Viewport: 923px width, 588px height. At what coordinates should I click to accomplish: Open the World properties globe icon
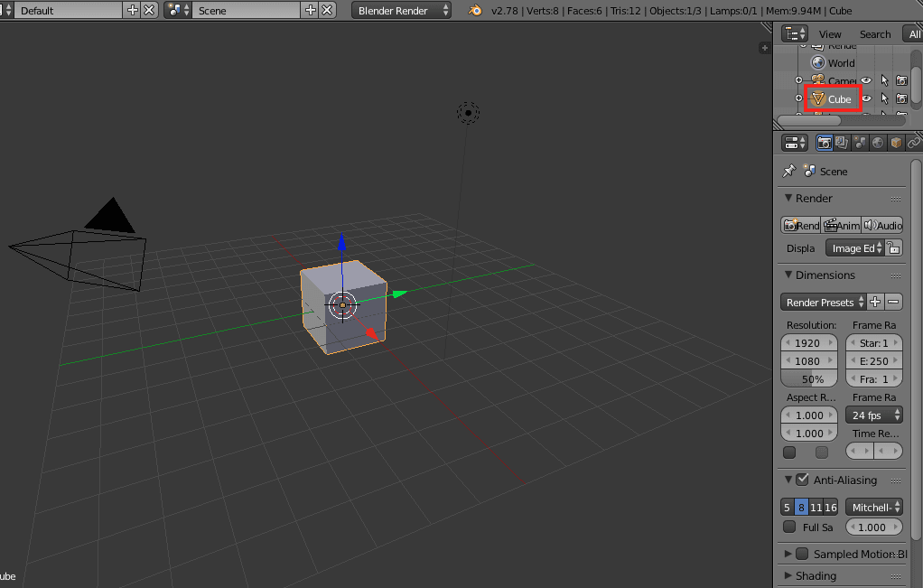coord(878,143)
